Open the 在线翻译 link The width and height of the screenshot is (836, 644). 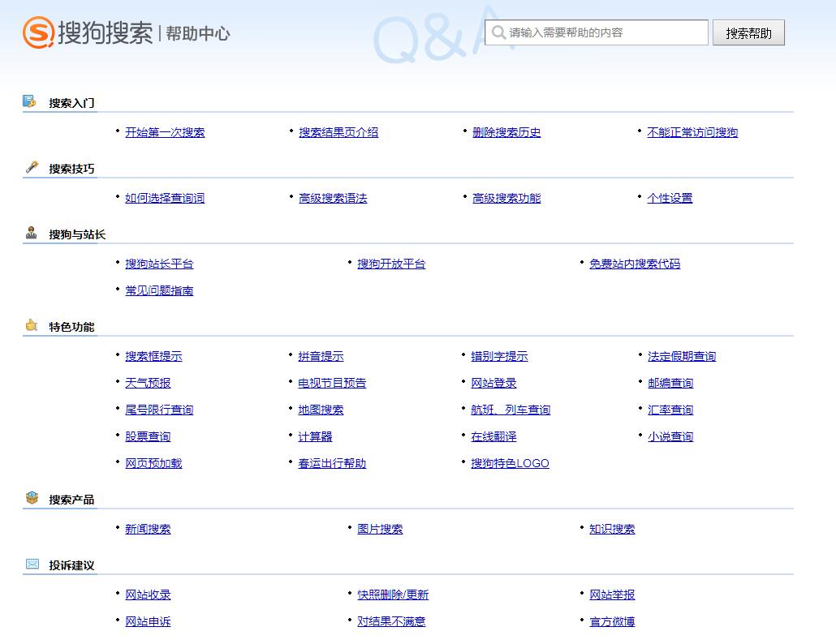[x=493, y=437]
